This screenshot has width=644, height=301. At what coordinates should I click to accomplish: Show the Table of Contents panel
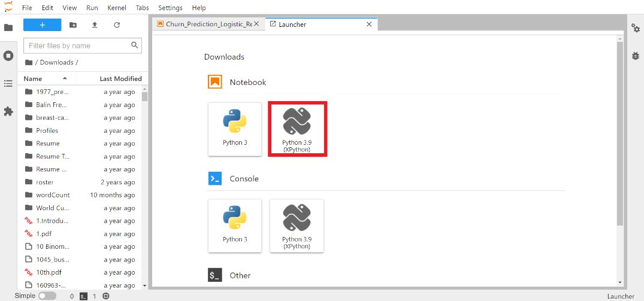coord(8,84)
